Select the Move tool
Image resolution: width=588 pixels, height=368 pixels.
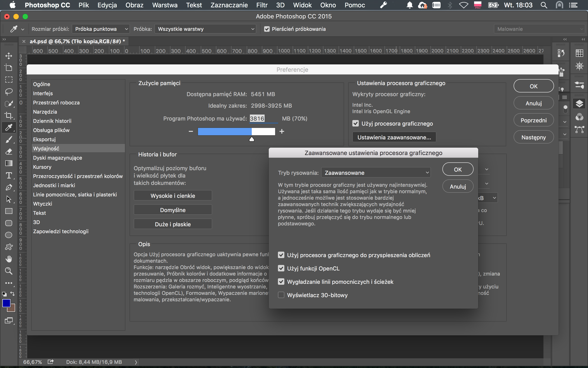coord(9,56)
